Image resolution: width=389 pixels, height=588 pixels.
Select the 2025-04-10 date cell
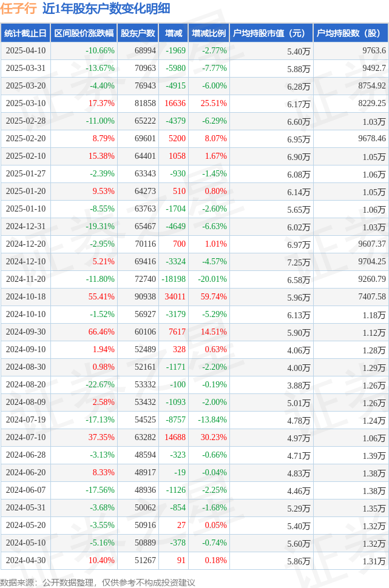pos(25,51)
